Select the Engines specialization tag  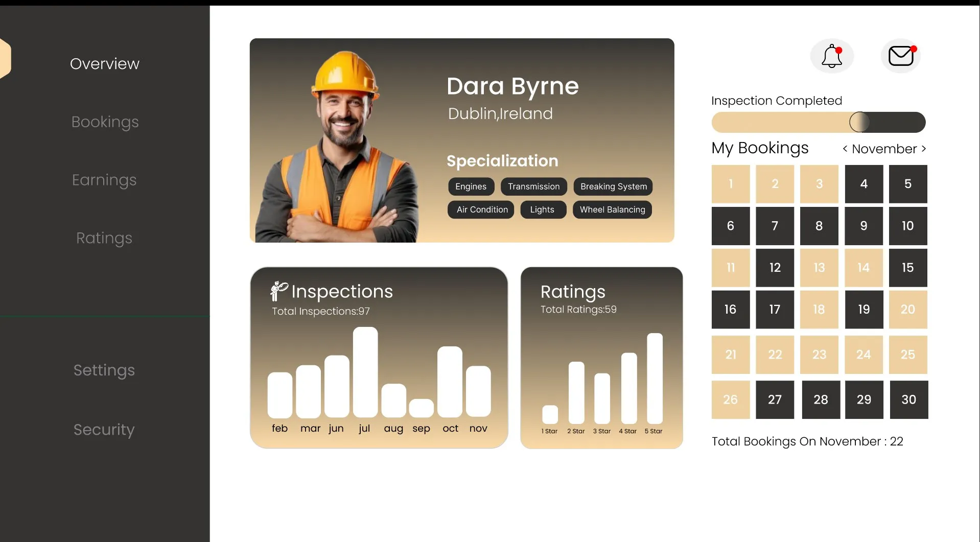(471, 186)
